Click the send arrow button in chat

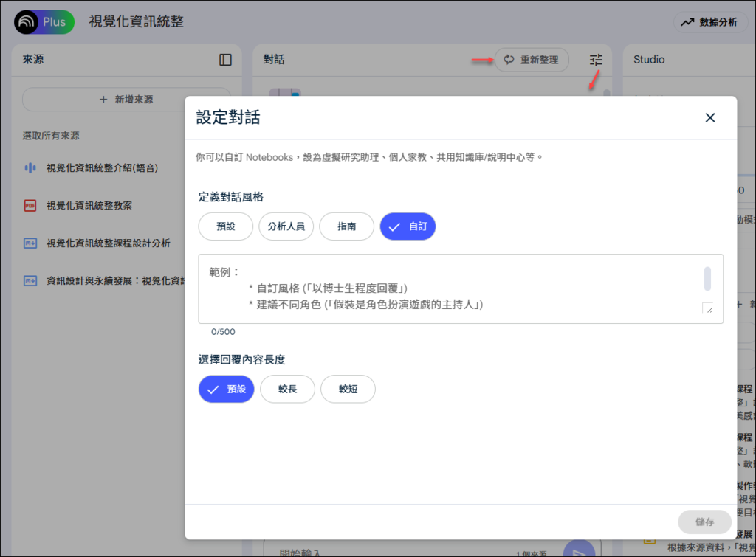[579, 550]
